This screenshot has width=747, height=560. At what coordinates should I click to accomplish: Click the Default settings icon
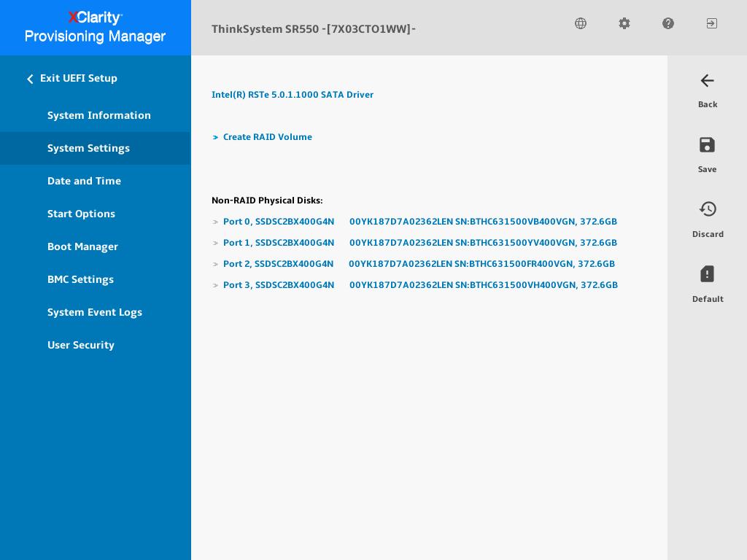coord(707,274)
